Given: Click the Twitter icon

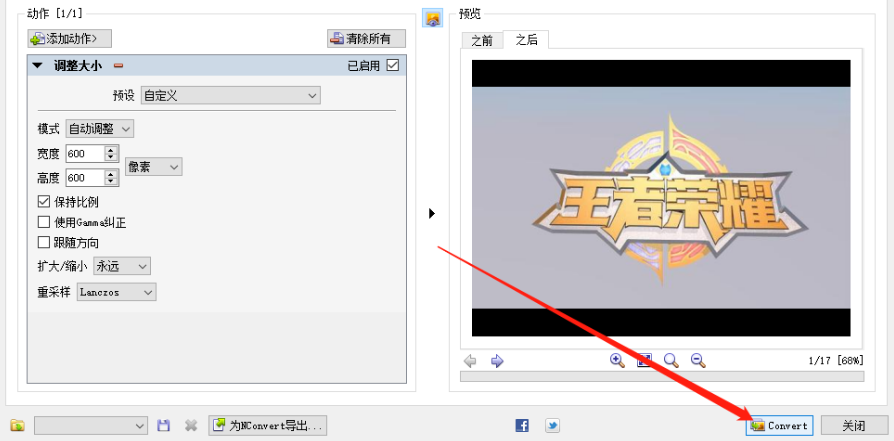Looking at the screenshot, I should (x=552, y=425).
